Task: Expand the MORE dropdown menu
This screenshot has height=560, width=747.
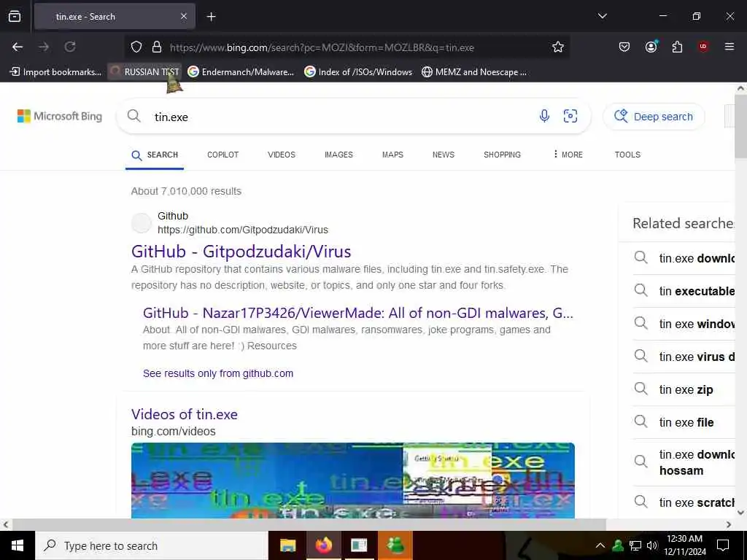Action: [x=568, y=155]
